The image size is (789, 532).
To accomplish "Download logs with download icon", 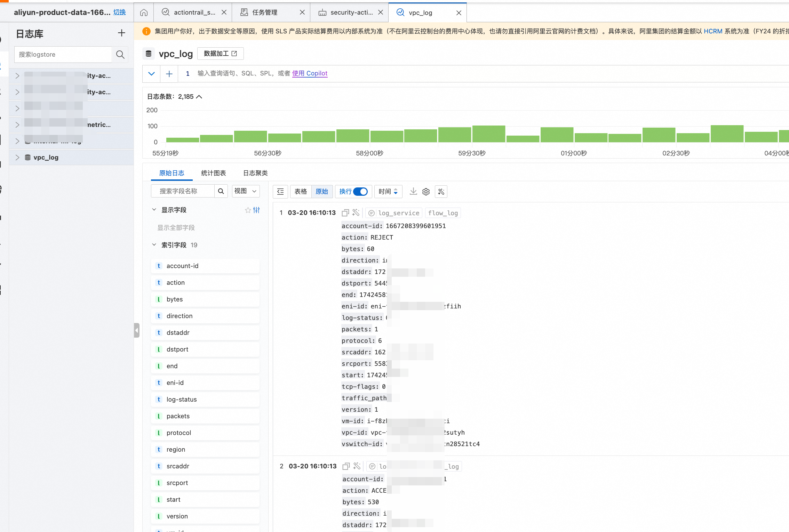I will click(x=413, y=192).
